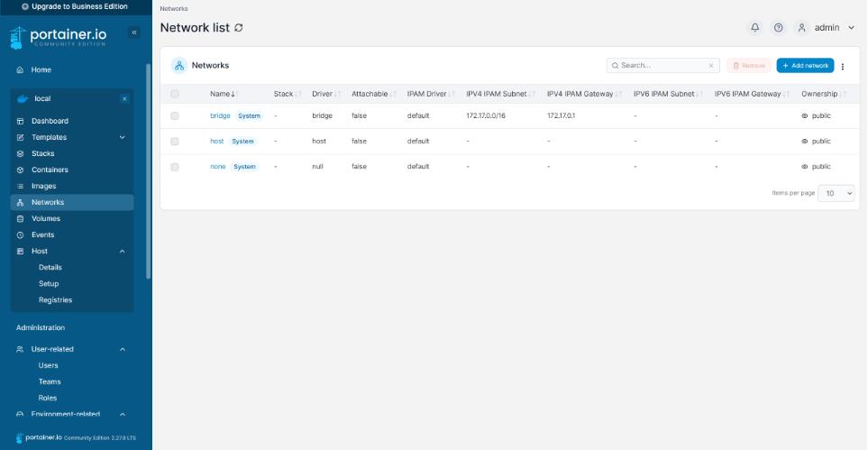Collapse the Host section in sidebar
Screen dimensions: 868x450
(x=123, y=252)
